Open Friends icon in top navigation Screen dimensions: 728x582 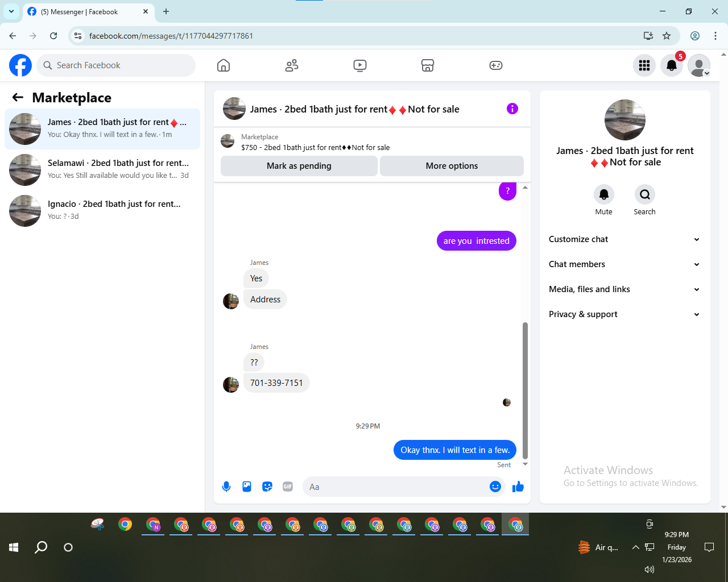[x=292, y=65]
